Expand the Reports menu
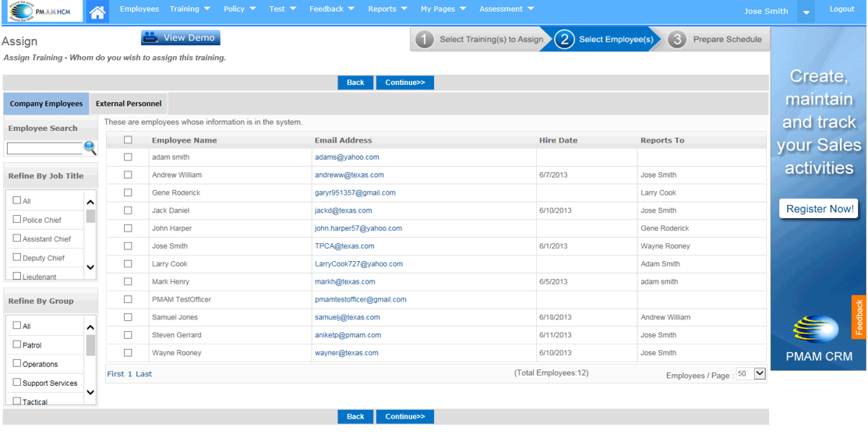This screenshot has width=868, height=434. (x=387, y=9)
